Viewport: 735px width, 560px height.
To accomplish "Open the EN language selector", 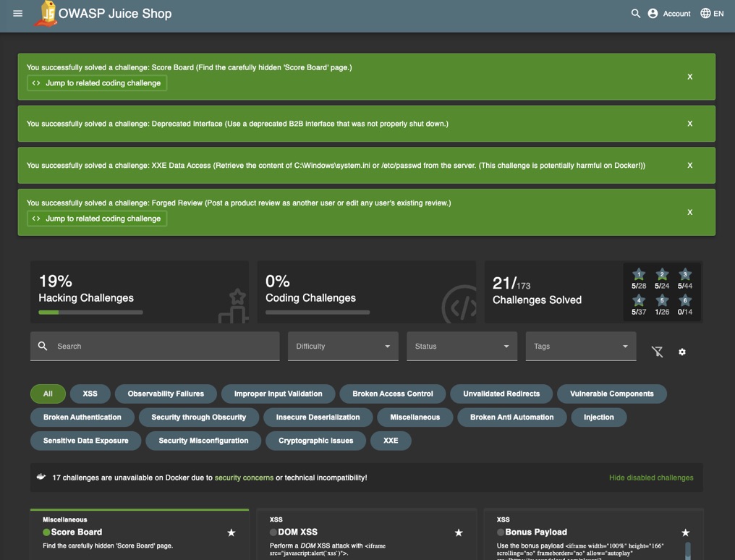I will click(x=712, y=14).
